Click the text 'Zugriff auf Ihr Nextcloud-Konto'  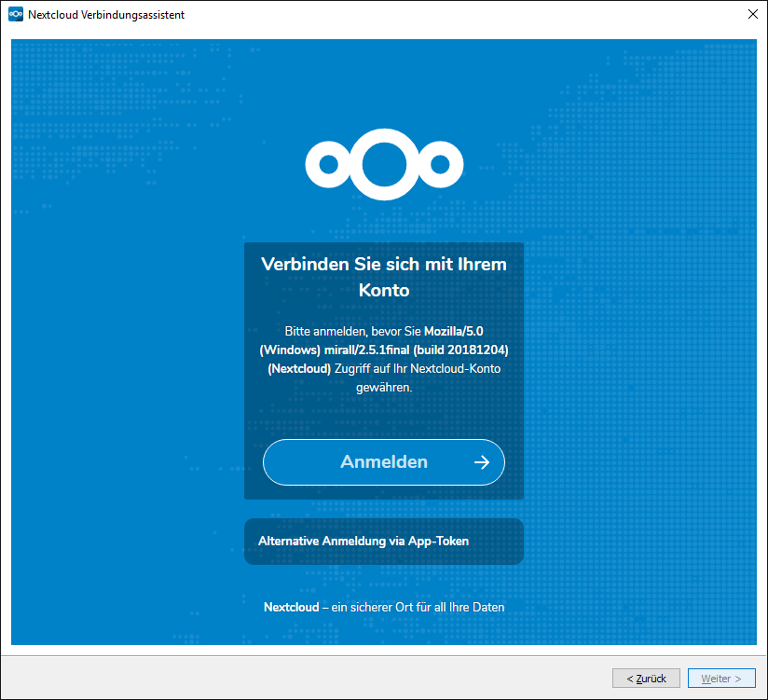click(418, 368)
